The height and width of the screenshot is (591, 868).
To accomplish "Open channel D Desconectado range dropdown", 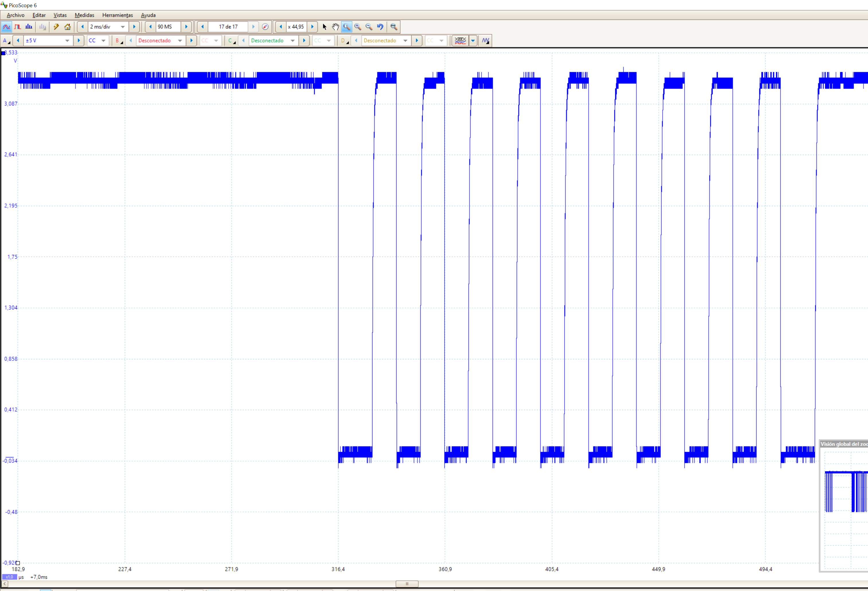I will pyautogui.click(x=406, y=41).
